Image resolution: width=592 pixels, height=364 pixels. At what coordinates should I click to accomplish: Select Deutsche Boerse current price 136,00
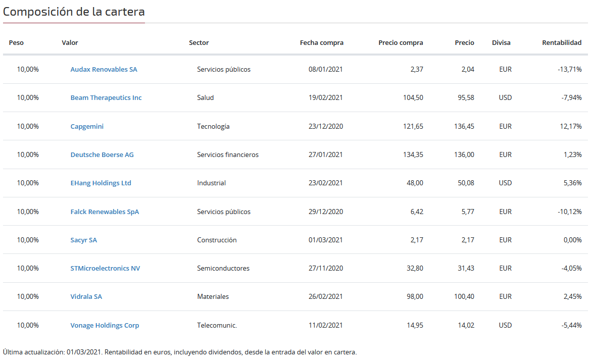click(464, 154)
